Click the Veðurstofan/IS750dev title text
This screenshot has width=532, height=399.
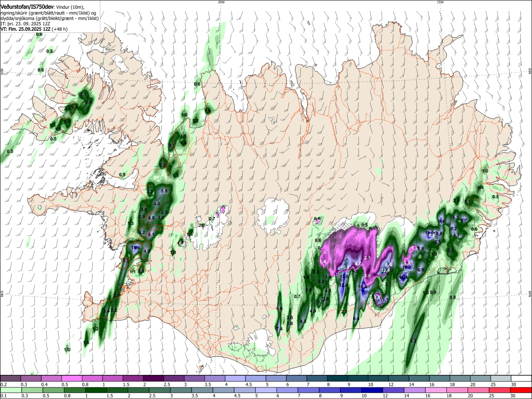27,7
